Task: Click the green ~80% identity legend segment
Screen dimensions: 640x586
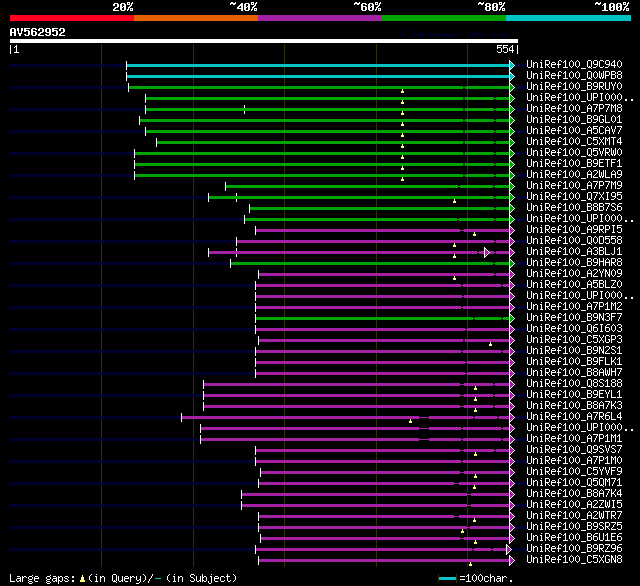Action: pos(444,18)
